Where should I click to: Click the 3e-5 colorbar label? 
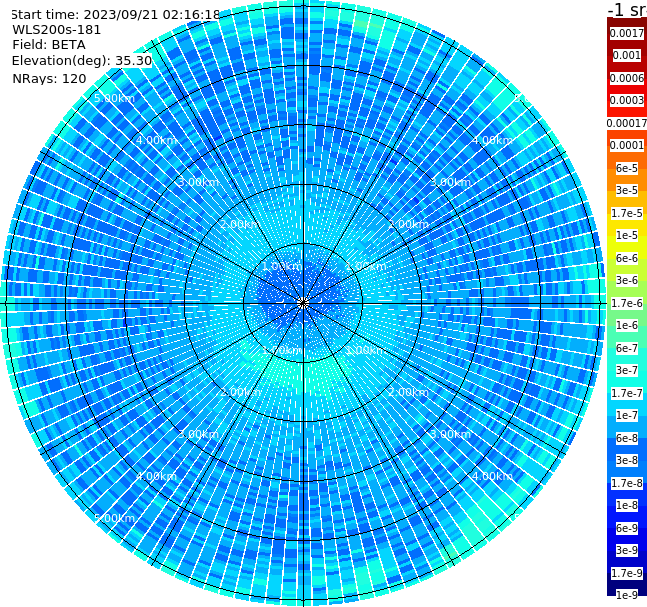pyautogui.click(x=627, y=190)
